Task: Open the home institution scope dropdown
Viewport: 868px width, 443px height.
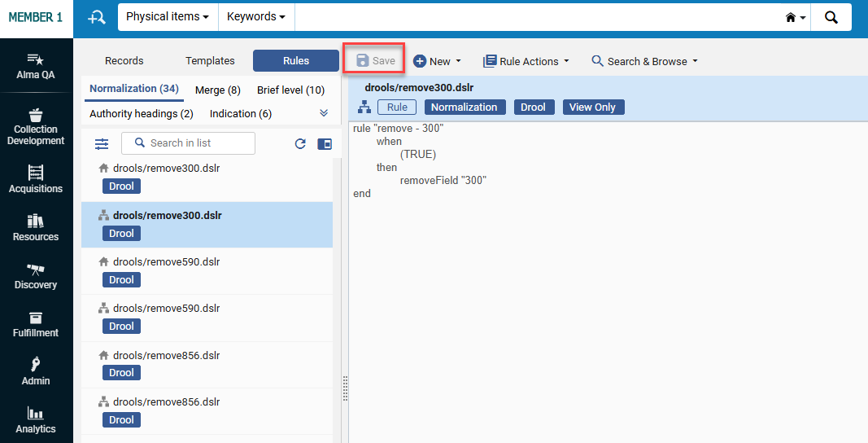Action: coord(796,17)
